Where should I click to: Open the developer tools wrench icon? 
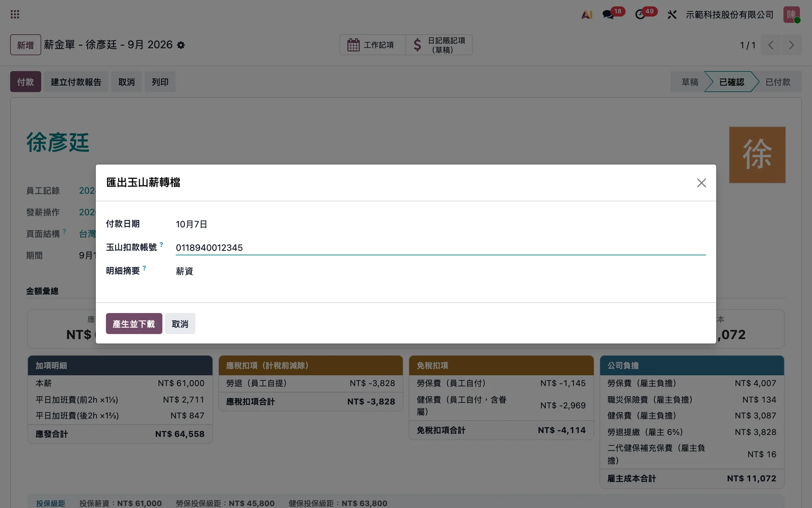[672, 15]
